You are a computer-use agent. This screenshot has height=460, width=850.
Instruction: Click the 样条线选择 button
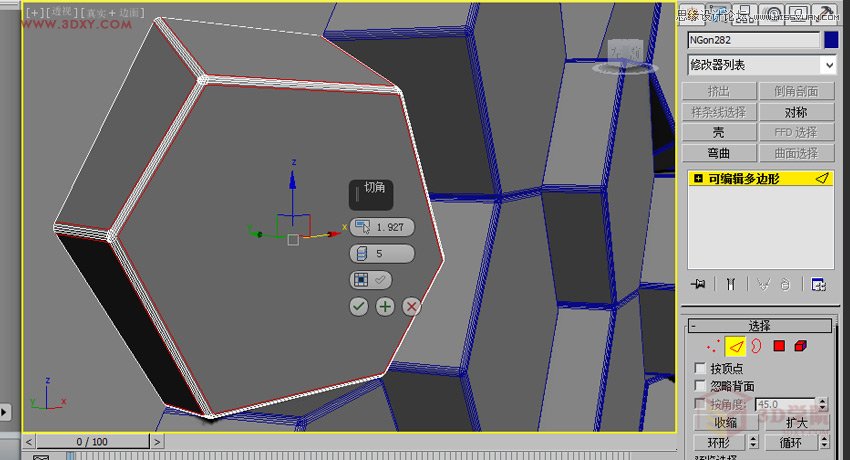[x=719, y=112]
